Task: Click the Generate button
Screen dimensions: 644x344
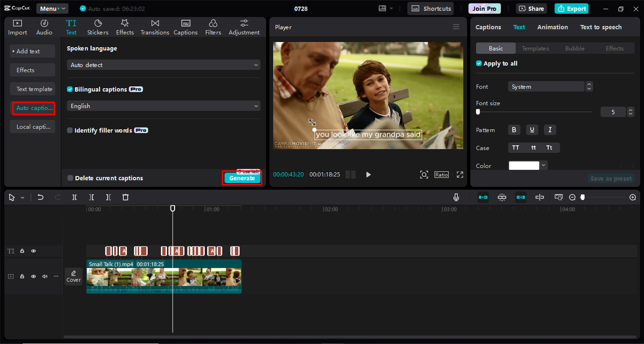Action: [242, 178]
